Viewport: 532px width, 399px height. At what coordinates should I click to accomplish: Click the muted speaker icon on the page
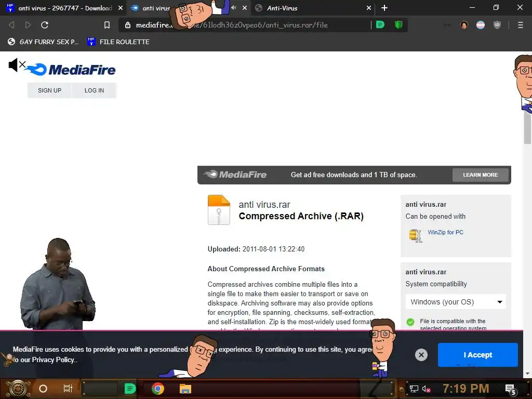click(17, 64)
